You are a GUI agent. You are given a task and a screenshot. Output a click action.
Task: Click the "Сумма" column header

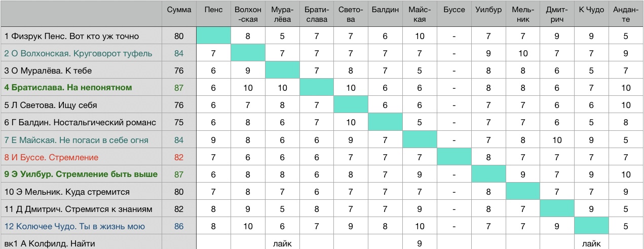point(179,10)
